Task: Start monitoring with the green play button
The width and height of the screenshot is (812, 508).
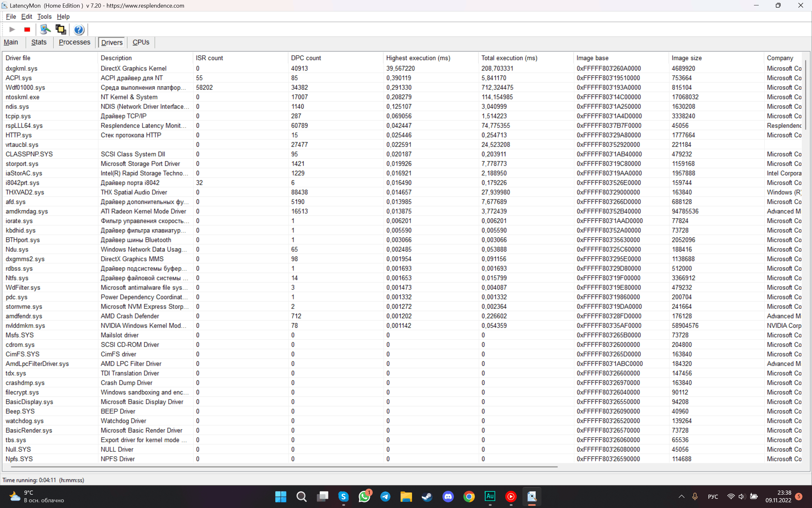Action: [12, 30]
